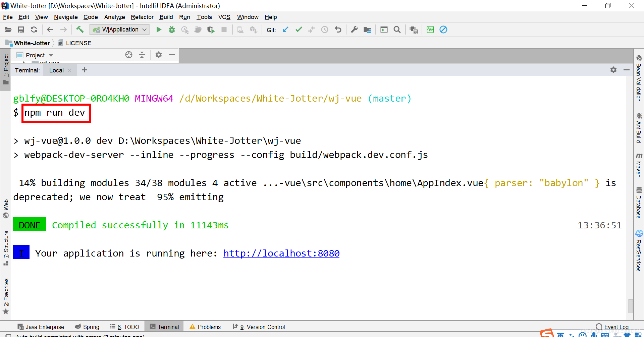Toggle the Spring tool window
This screenshot has height=337, width=644.
pyautogui.click(x=87, y=327)
